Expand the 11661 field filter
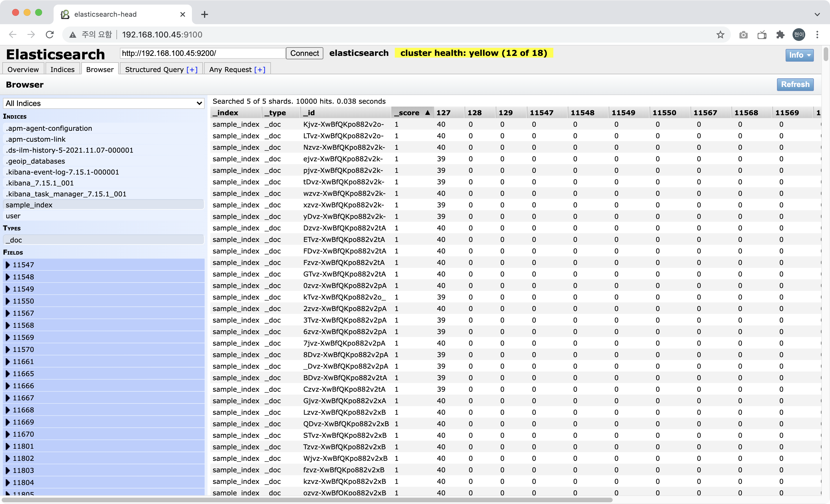This screenshot has height=504, width=830. click(x=8, y=362)
